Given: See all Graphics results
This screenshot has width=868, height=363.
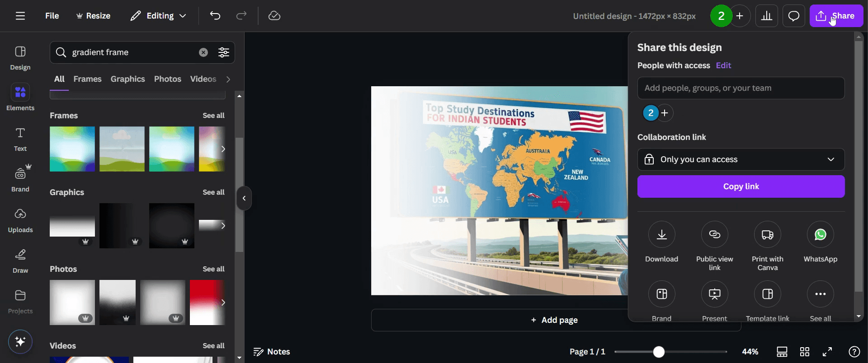Looking at the screenshot, I should point(213,192).
